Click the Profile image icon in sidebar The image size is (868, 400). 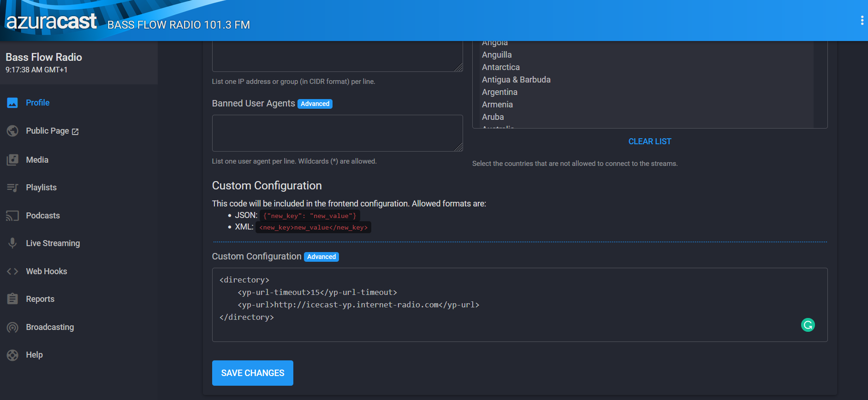12,103
